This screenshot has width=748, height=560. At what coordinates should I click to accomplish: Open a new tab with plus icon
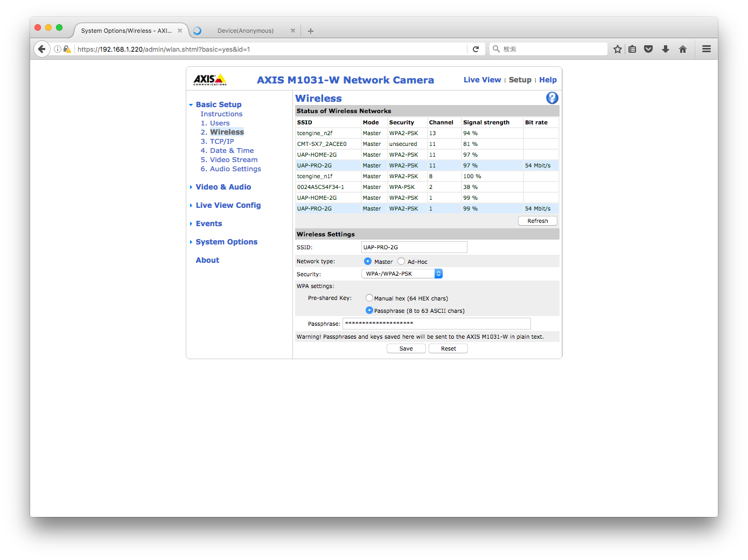[311, 31]
